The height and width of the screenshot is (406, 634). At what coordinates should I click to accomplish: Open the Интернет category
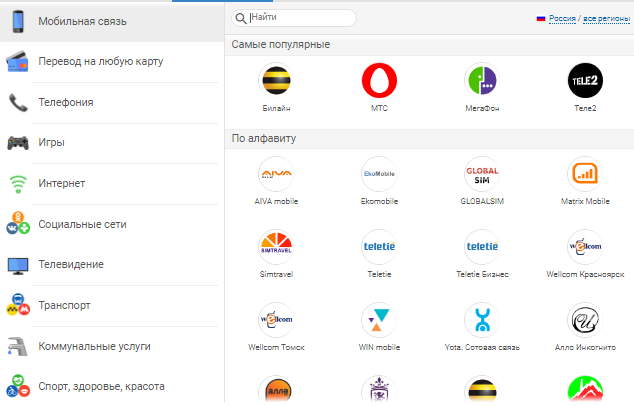[x=112, y=184]
